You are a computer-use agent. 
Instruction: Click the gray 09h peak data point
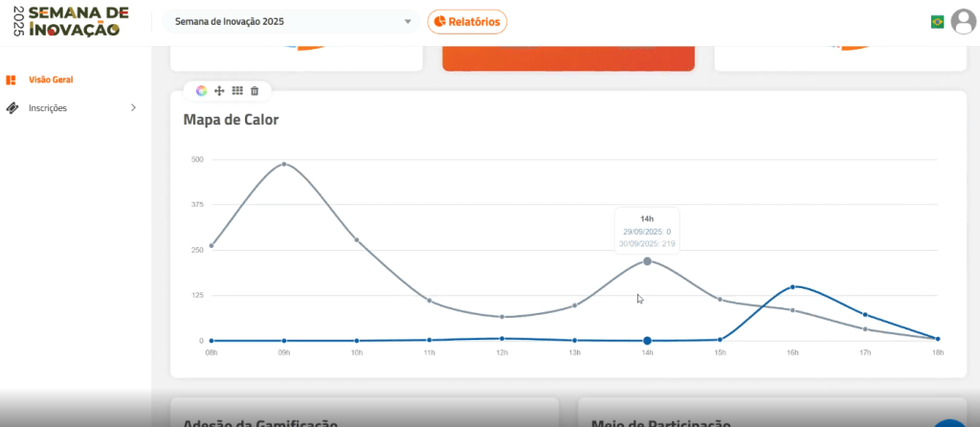click(284, 164)
